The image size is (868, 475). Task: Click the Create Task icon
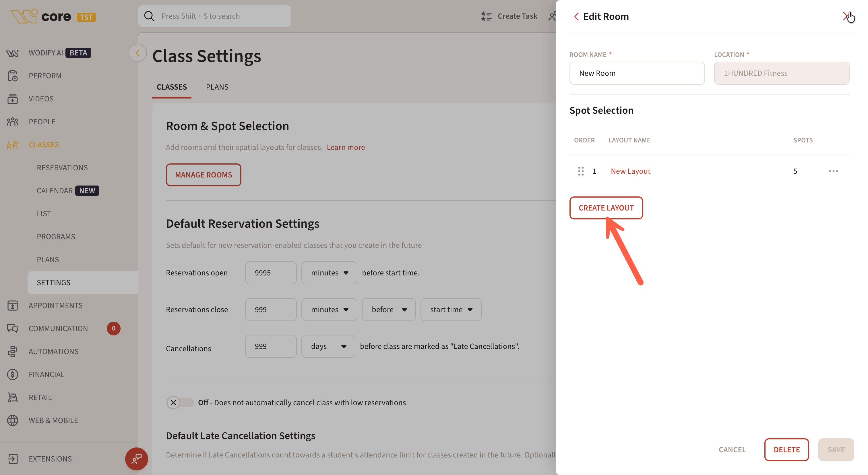[x=486, y=16]
